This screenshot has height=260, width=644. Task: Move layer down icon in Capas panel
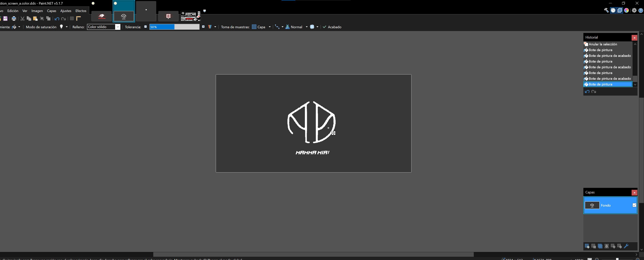[619, 246]
